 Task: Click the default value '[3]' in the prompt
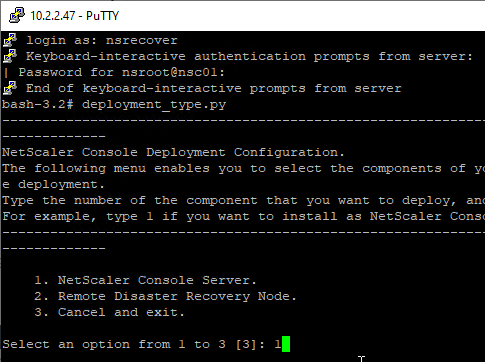click(x=246, y=344)
